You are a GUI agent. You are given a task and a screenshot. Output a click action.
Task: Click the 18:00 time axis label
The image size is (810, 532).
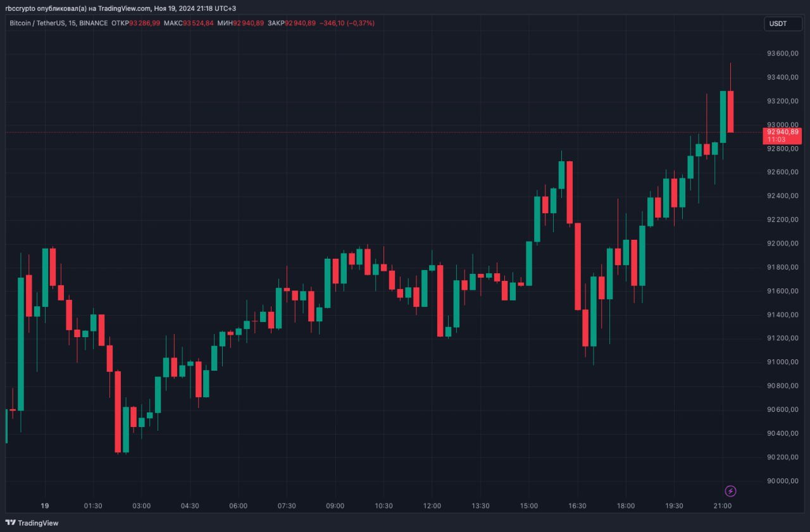tap(626, 506)
